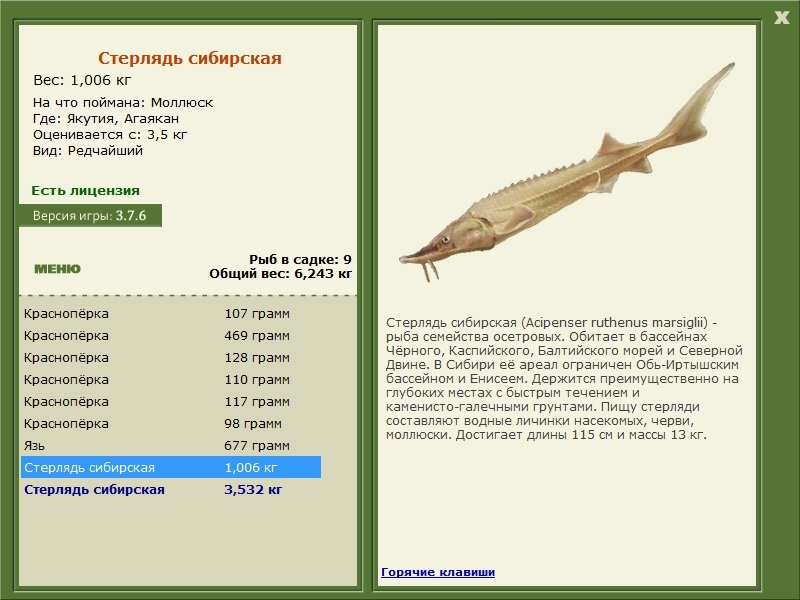Open the МЕНЮ button

(x=57, y=269)
